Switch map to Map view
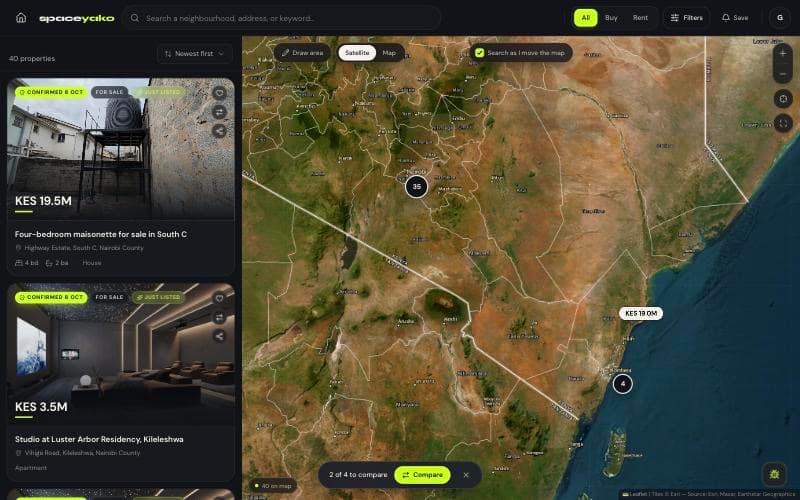800x500 pixels. pyautogui.click(x=389, y=53)
